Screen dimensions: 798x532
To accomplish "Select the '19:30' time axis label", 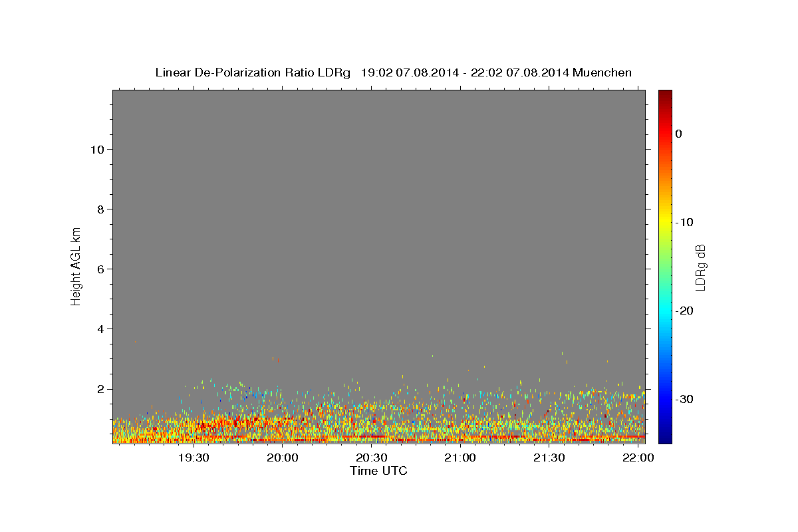I will point(194,458).
